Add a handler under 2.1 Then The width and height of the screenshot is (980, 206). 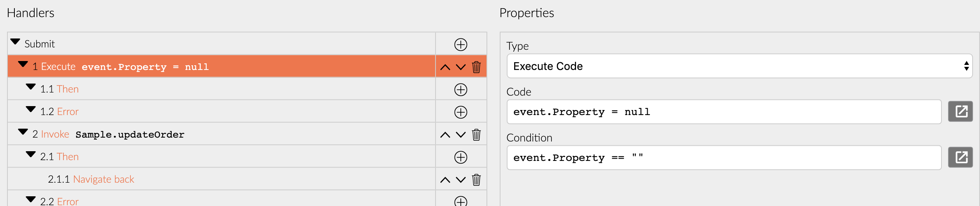click(x=461, y=157)
